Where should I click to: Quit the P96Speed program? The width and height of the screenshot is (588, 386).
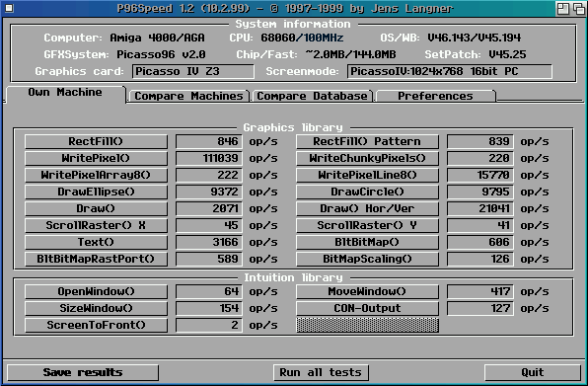coord(533,372)
